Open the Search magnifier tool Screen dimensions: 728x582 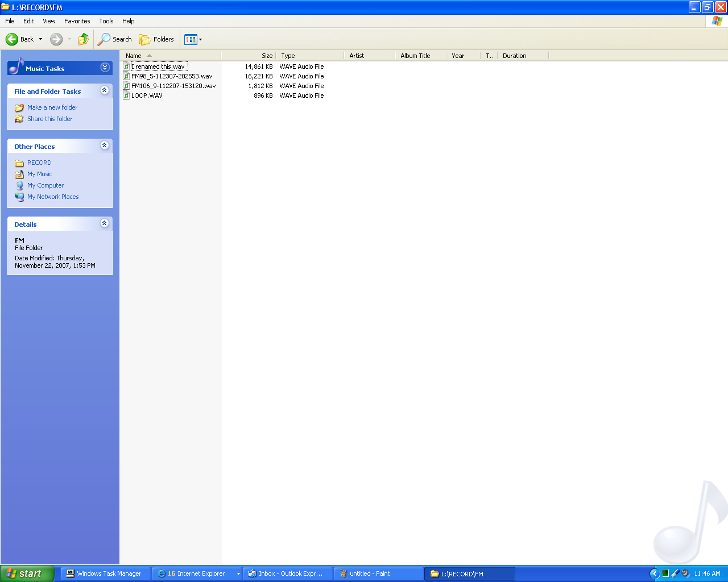pos(104,39)
